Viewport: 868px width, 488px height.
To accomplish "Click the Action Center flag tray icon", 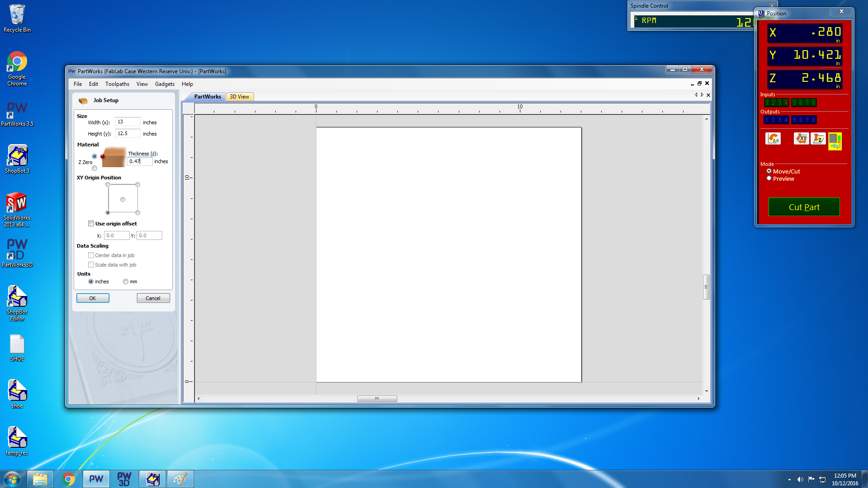I will (811, 479).
